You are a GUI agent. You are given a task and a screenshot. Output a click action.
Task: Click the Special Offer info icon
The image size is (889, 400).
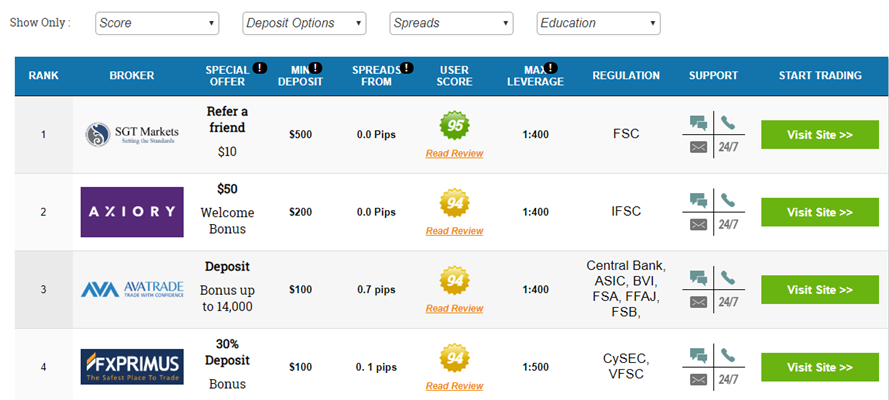click(259, 68)
